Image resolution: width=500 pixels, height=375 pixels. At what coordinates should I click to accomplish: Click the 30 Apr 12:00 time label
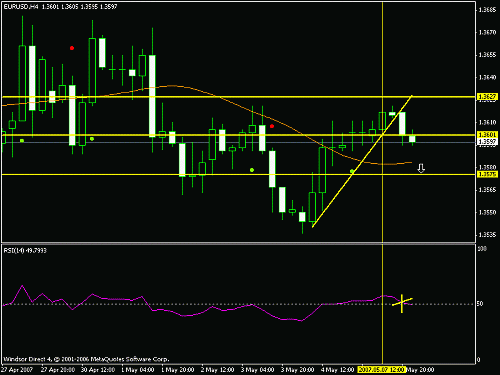[98, 370]
